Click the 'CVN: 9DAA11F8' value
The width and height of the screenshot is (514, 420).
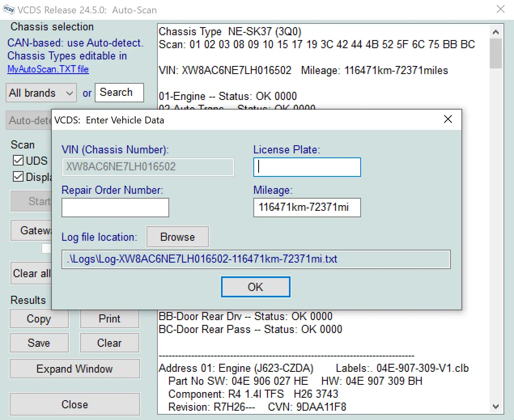click(307, 407)
